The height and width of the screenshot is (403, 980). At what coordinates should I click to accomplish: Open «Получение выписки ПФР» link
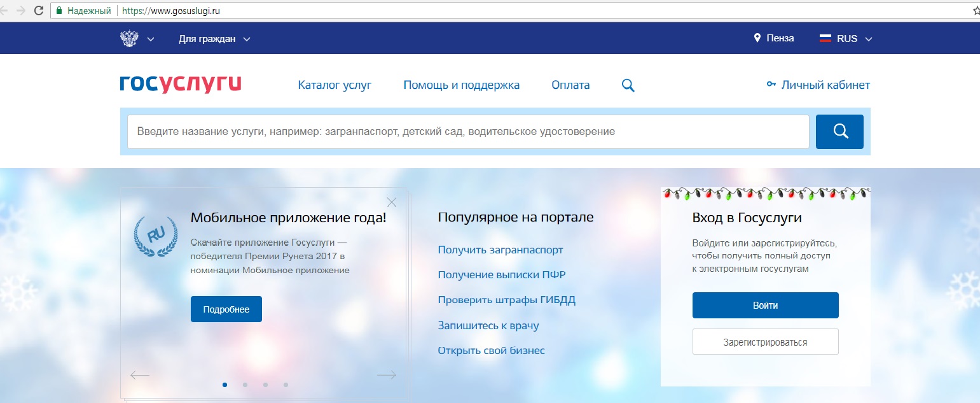point(502,275)
